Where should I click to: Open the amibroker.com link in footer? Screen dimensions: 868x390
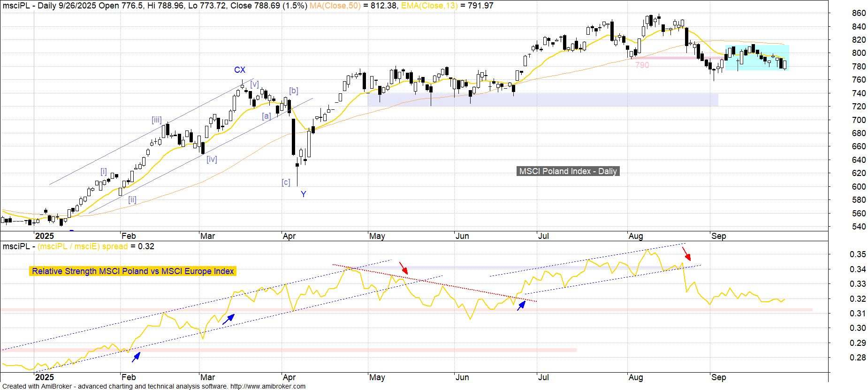(267, 386)
